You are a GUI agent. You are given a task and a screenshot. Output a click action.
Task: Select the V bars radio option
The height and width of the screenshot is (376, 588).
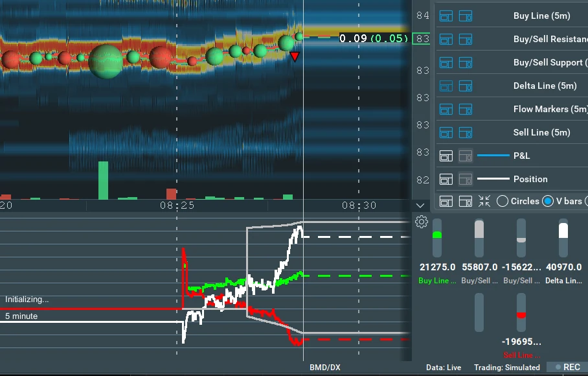tap(548, 201)
